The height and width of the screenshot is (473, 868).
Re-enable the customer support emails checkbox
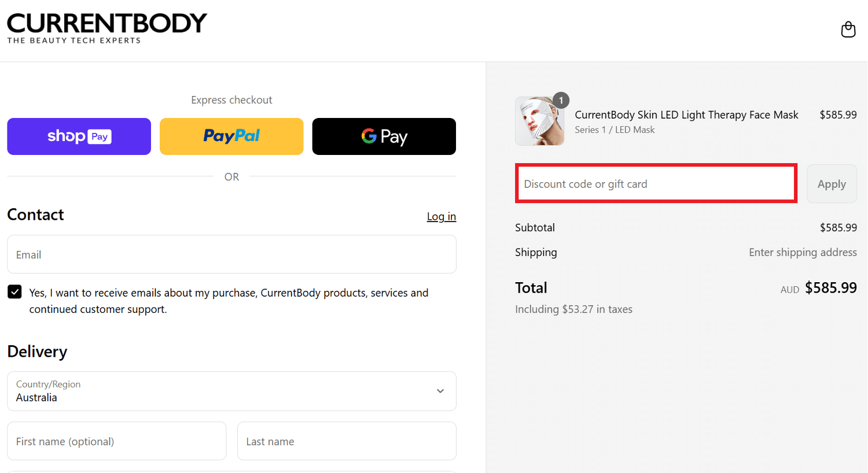click(x=14, y=292)
